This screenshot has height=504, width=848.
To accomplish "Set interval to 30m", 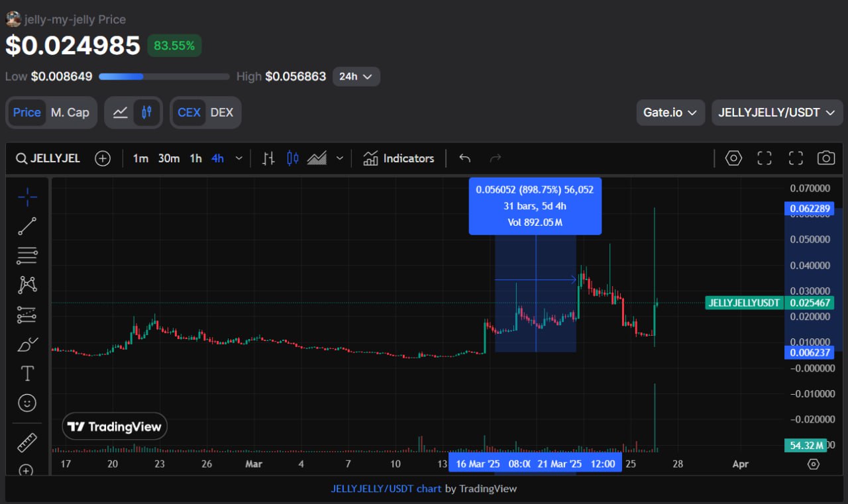I will (169, 158).
